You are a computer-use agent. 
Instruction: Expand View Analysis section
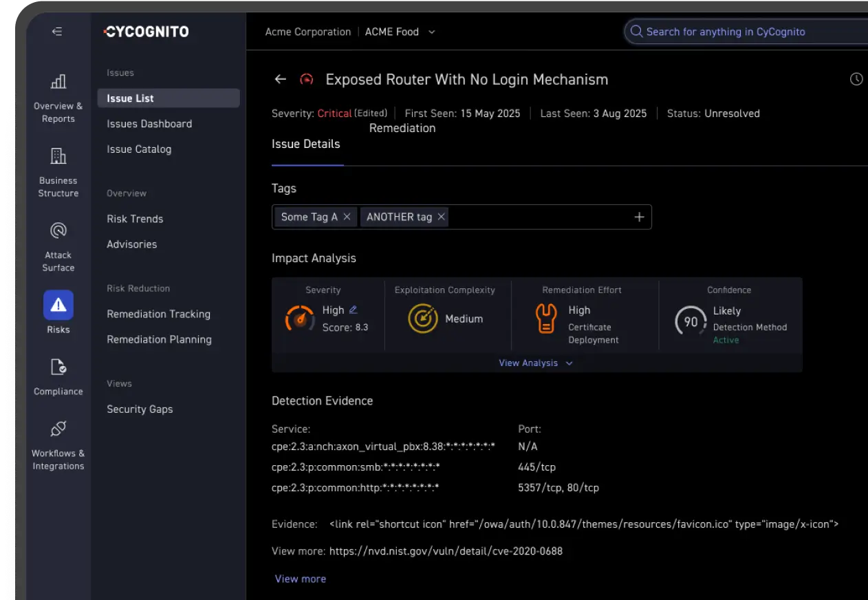click(536, 363)
